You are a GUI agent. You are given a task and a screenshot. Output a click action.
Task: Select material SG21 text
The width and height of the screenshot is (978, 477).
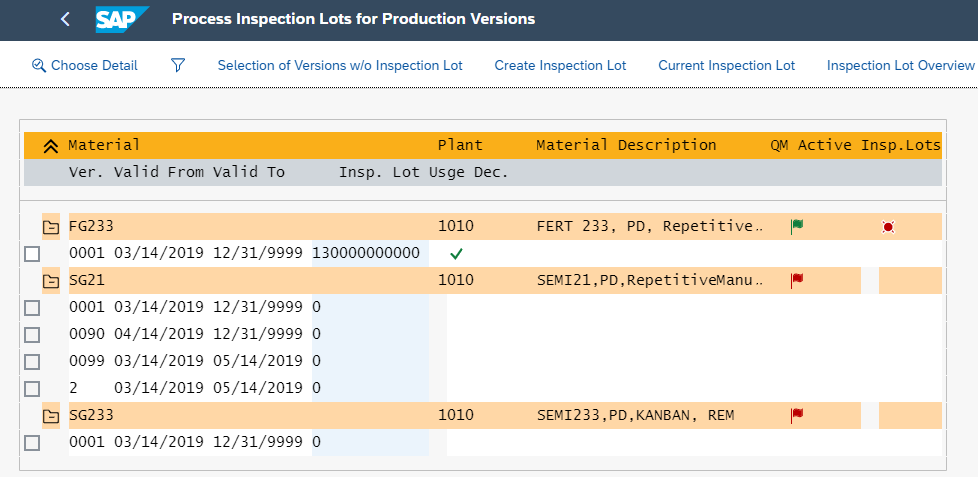click(x=87, y=281)
